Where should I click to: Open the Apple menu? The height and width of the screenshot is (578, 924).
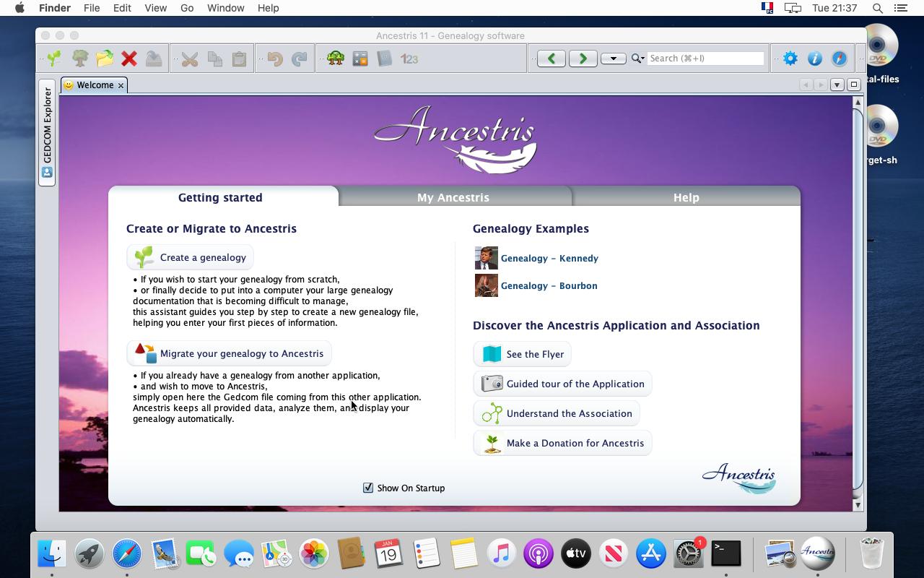coord(19,8)
